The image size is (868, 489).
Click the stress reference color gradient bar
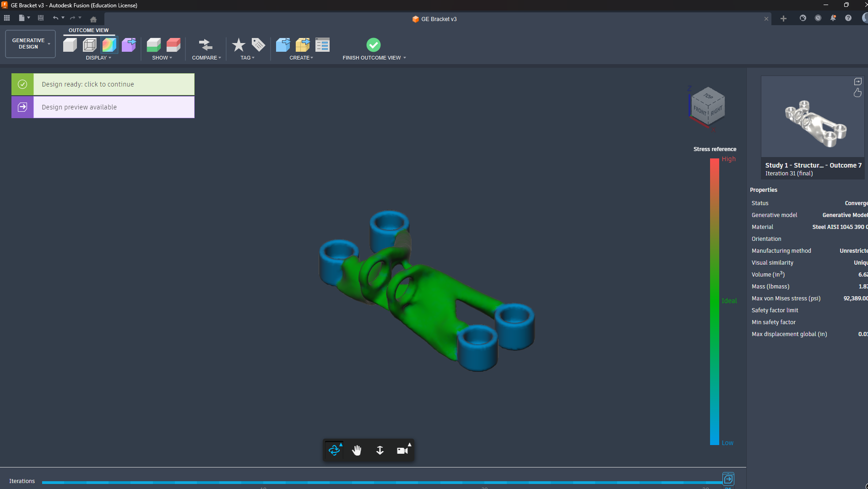point(715,302)
